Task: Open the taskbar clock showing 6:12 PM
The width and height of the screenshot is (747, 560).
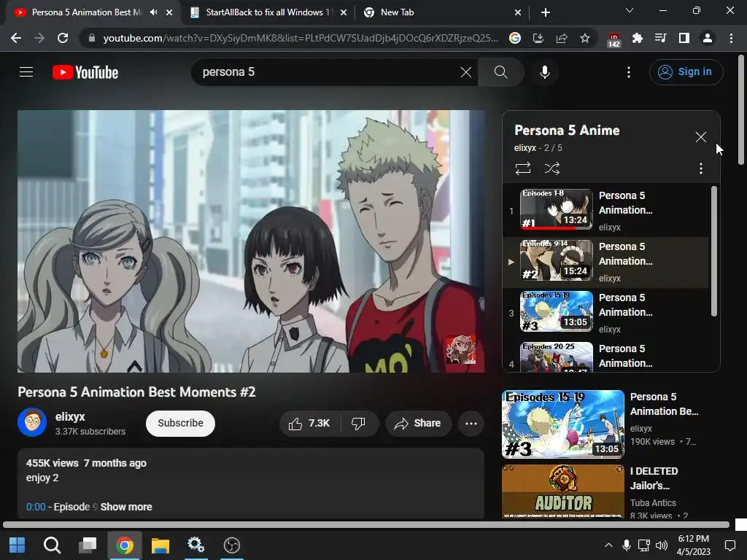Action: (x=694, y=545)
